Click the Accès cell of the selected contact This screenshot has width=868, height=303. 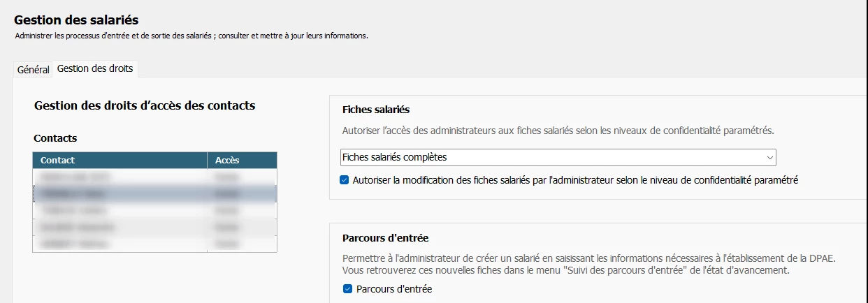pos(242,193)
